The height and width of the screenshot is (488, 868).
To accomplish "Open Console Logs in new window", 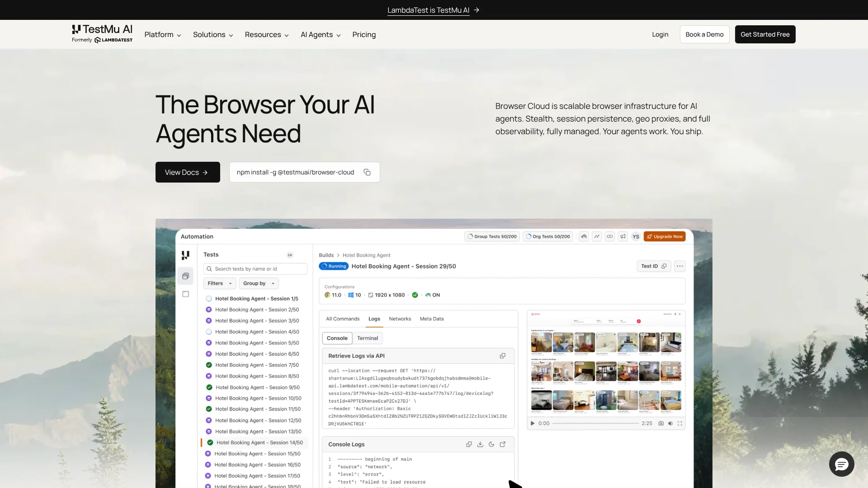I will 502,445.
